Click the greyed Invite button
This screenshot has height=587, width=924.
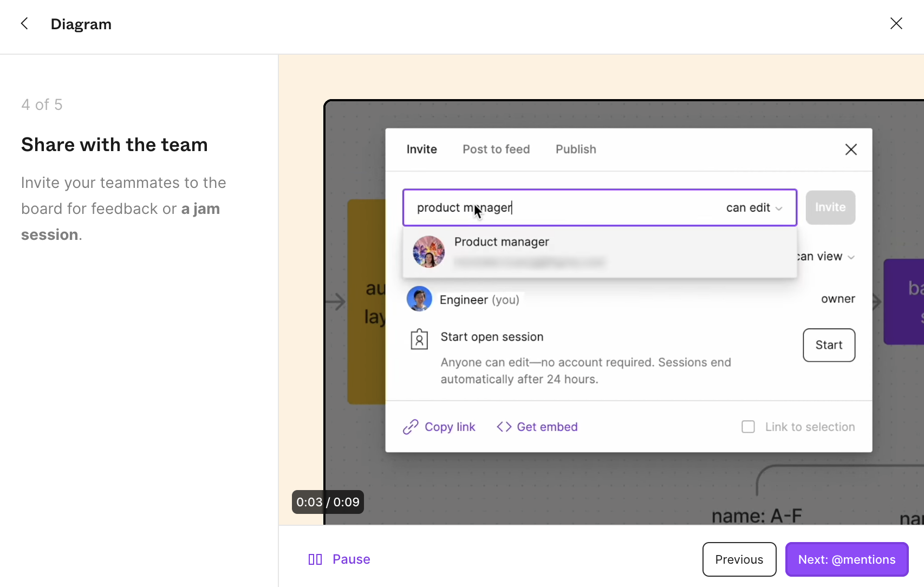[x=830, y=208]
